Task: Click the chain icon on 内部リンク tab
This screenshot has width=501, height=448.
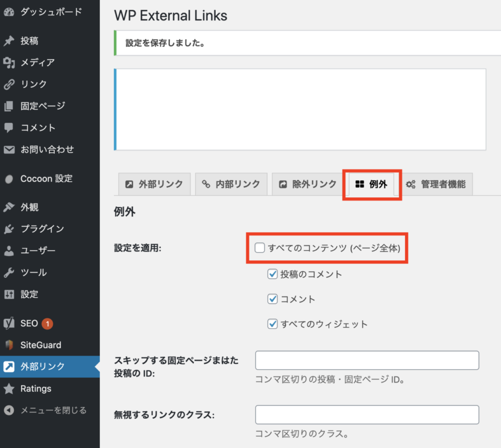Action: 206,184
